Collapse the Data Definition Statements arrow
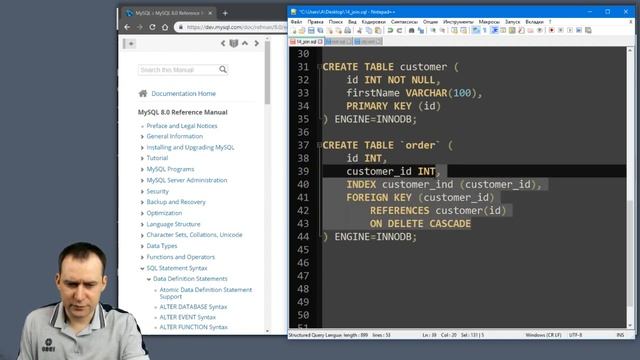The width and height of the screenshot is (640, 360). click(x=149, y=279)
